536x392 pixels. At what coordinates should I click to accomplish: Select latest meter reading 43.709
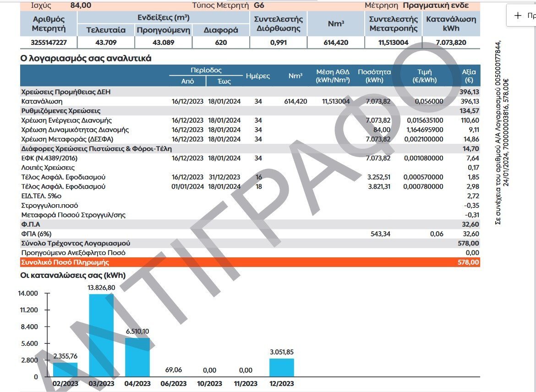click(x=106, y=43)
